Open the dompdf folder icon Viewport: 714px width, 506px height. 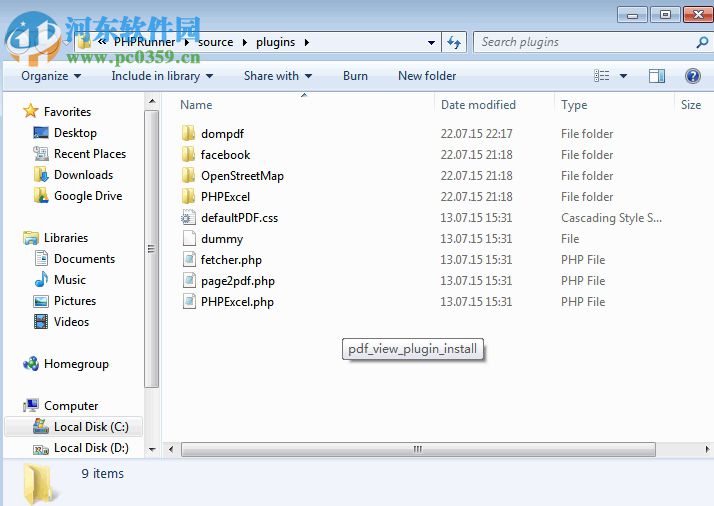point(188,133)
